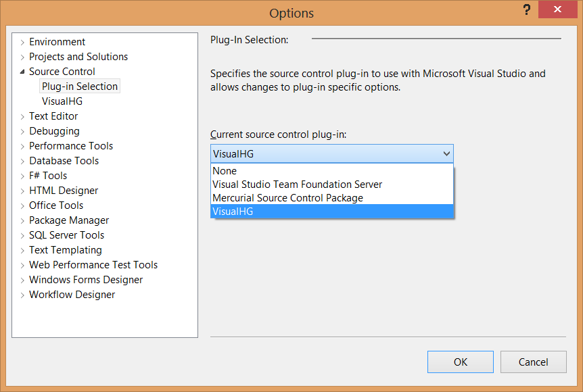The height and width of the screenshot is (392, 583).
Task: Click the Help question mark icon
Action: [526, 10]
